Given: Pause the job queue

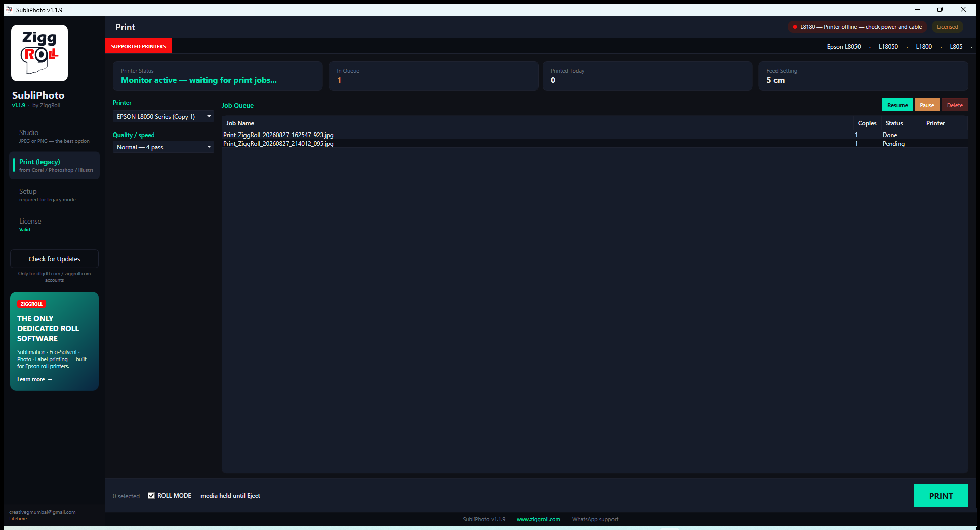Looking at the screenshot, I should (x=927, y=105).
